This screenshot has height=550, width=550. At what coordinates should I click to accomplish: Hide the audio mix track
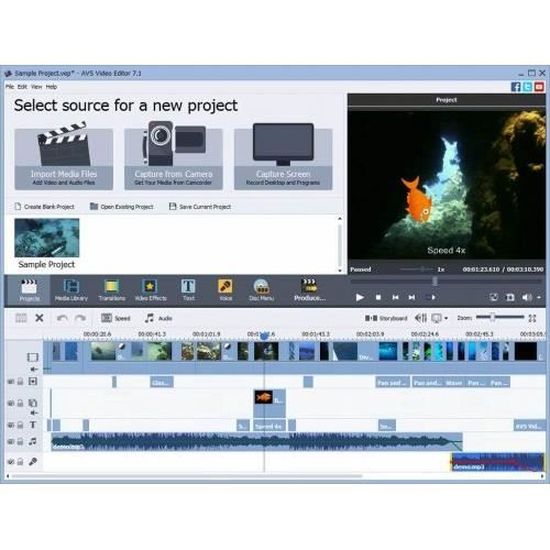pyautogui.click(x=11, y=442)
